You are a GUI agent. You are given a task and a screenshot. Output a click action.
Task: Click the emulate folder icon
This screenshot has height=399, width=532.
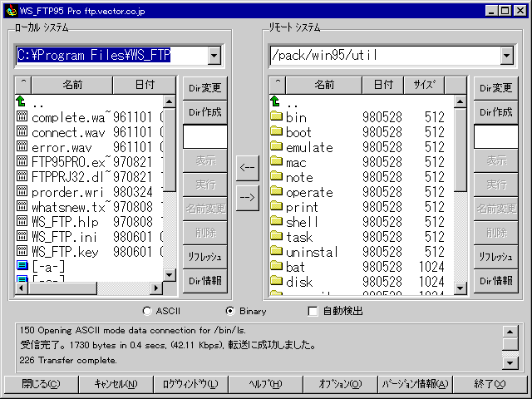[277, 146]
